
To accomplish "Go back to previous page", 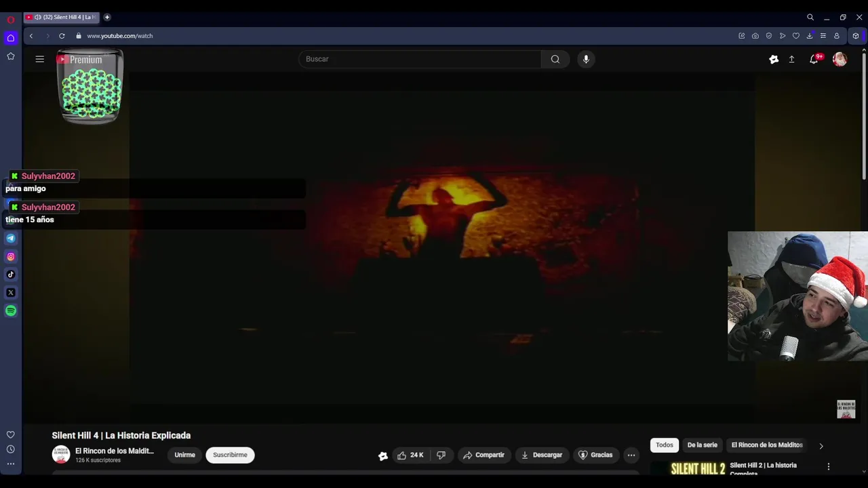I will (x=31, y=36).
